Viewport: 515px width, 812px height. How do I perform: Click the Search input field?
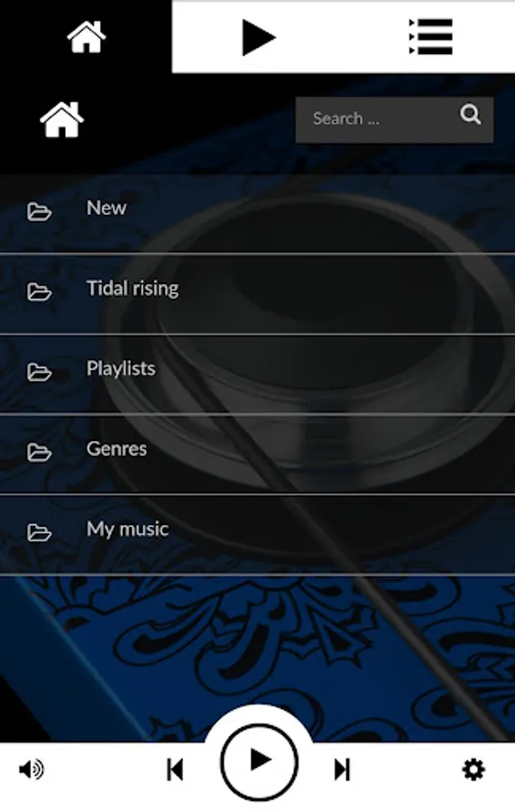click(x=394, y=120)
